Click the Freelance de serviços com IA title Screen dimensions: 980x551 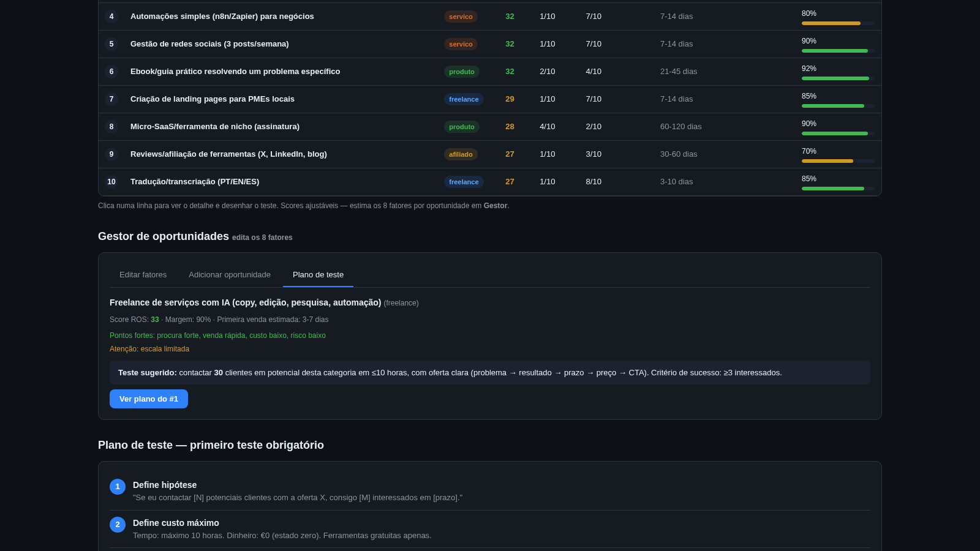click(x=246, y=302)
